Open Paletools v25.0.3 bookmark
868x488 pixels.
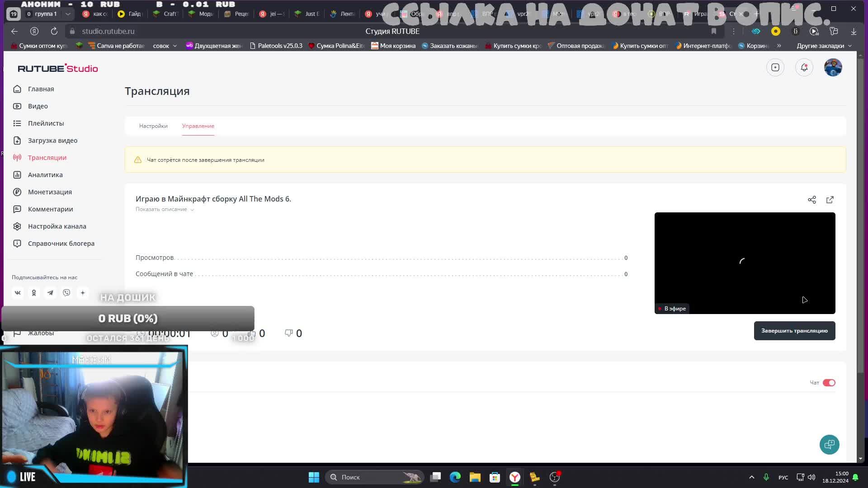click(x=276, y=46)
